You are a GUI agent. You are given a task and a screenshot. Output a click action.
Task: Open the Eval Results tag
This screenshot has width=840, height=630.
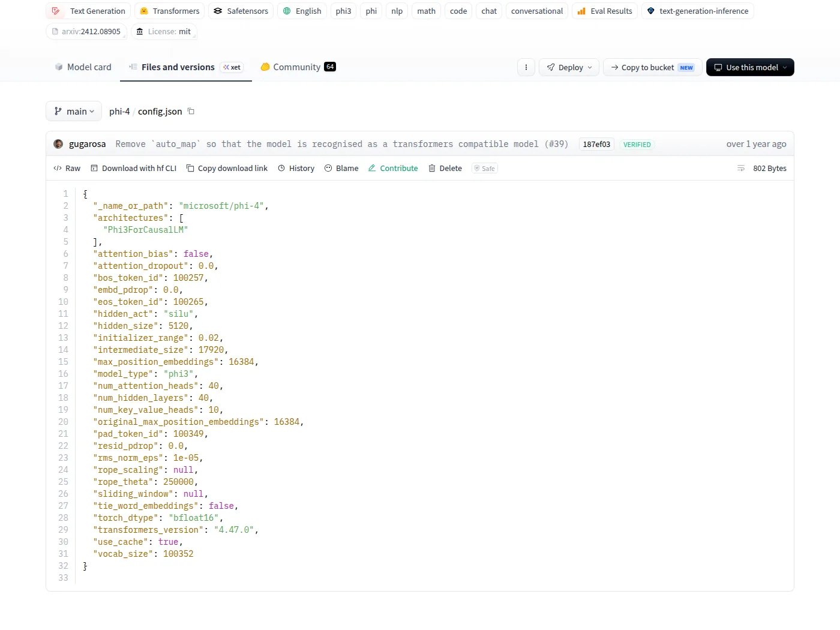pos(605,11)
